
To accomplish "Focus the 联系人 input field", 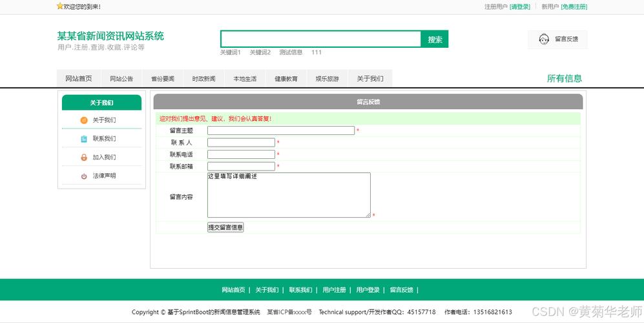I will pos(241,143).
